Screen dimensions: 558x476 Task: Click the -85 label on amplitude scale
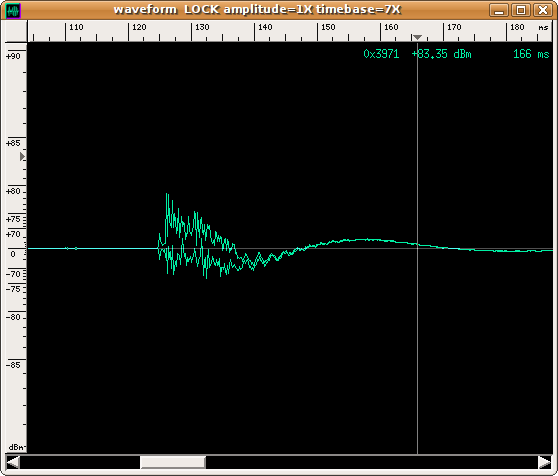pyautogui.click(x=14, y=365)
